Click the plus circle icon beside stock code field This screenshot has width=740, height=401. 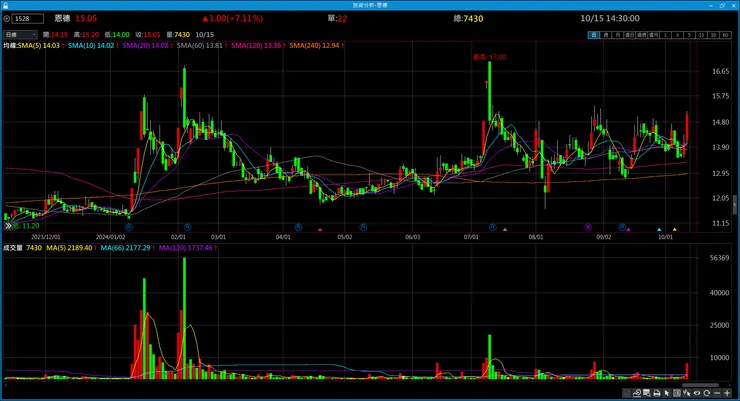7,18
